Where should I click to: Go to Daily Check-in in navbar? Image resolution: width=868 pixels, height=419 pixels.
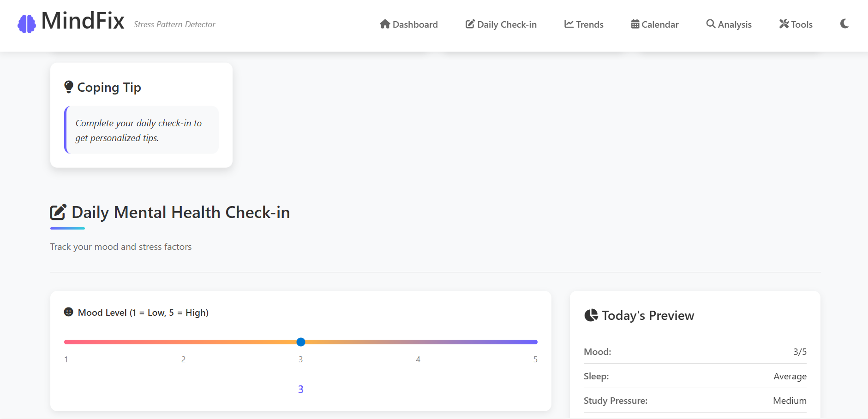pos(501,24)
